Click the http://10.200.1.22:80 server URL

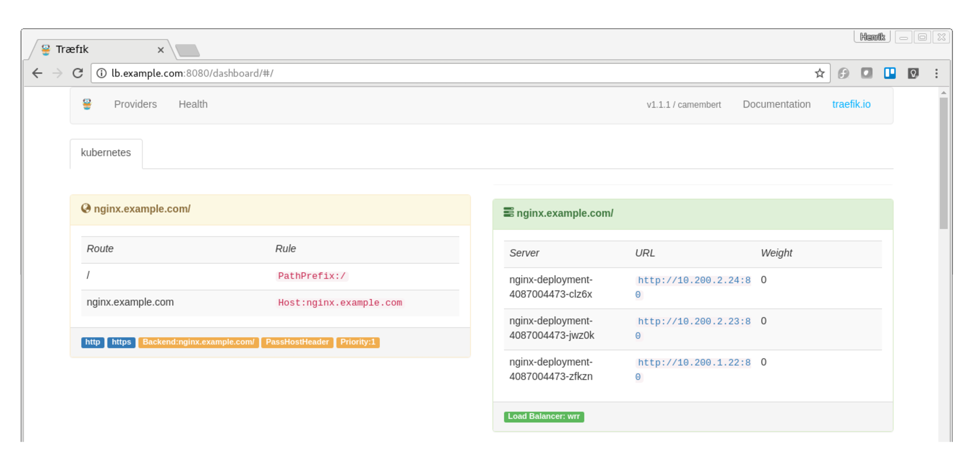(693, 369)
